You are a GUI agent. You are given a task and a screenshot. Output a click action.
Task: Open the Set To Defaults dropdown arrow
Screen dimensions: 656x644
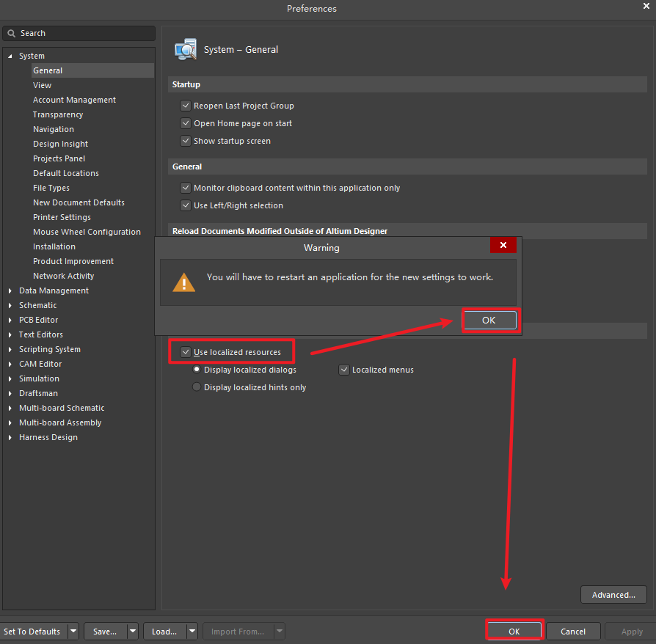73,632
